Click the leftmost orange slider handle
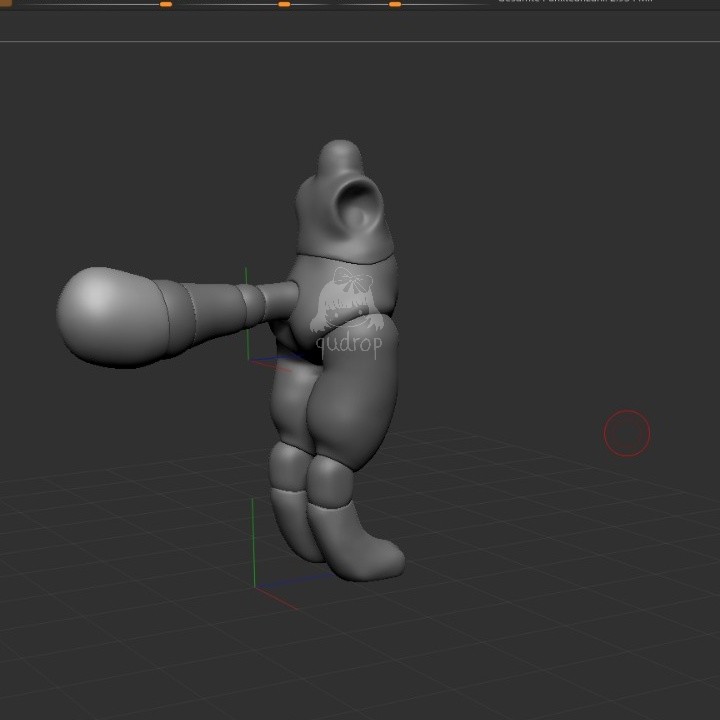This screenshot has height=720, width=720. [166, 4]
